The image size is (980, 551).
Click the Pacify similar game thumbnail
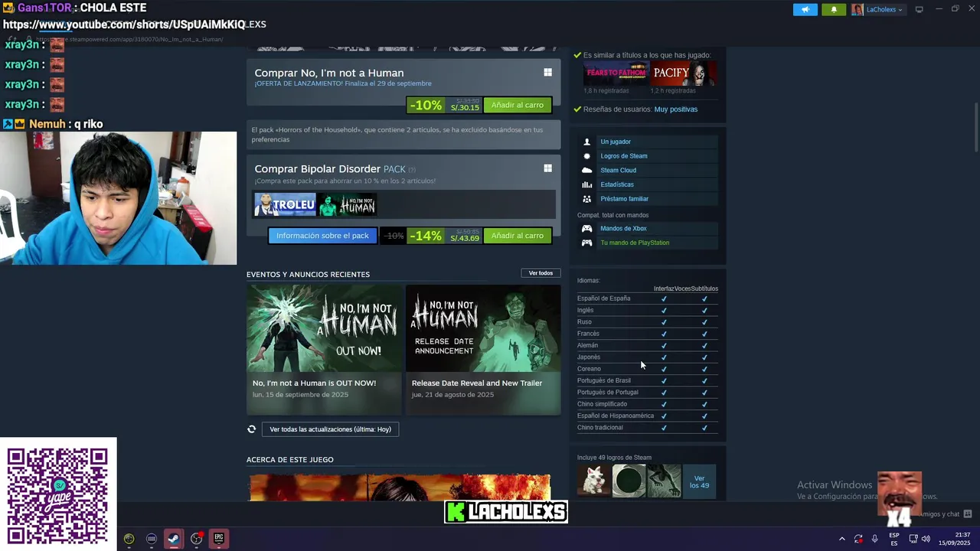683,73
